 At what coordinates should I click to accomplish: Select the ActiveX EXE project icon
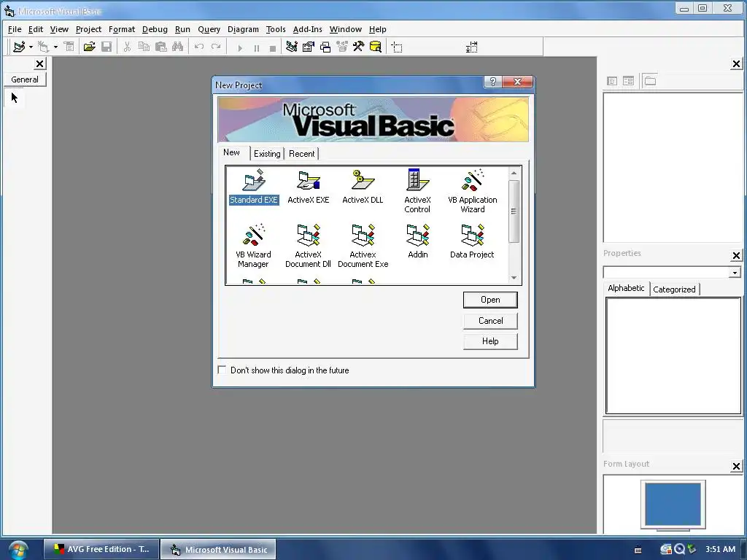(x=309, y=187)
